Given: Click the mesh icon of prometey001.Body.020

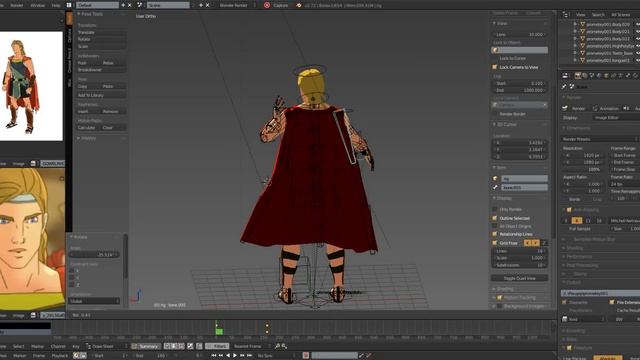Looking at the screenshot, I should coord(582,24).
